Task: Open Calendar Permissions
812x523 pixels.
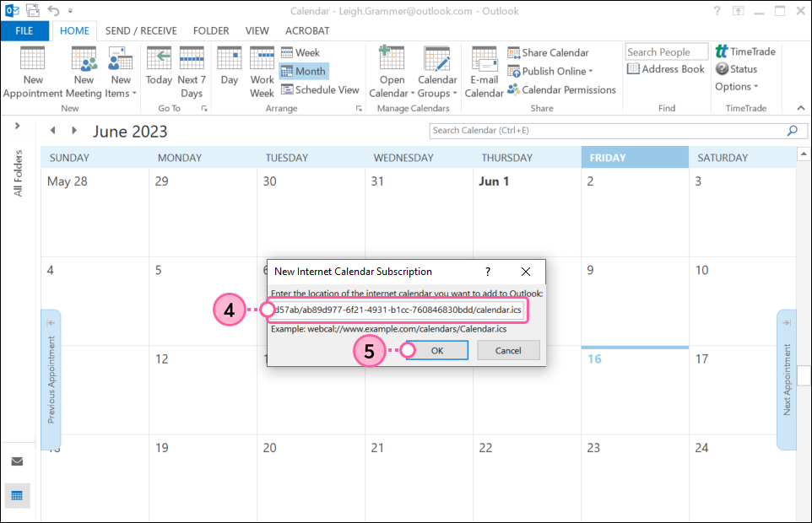Action: (562, 90)
